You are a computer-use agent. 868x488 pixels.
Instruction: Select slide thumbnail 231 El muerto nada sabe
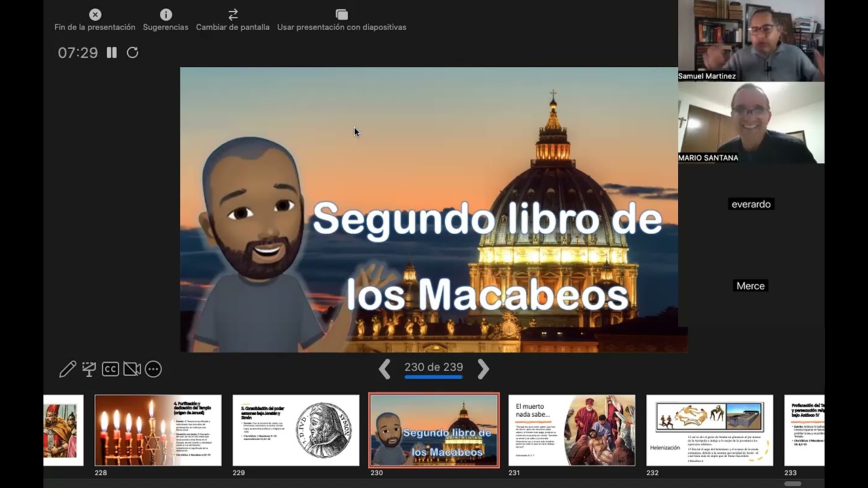tap(572, 430)
